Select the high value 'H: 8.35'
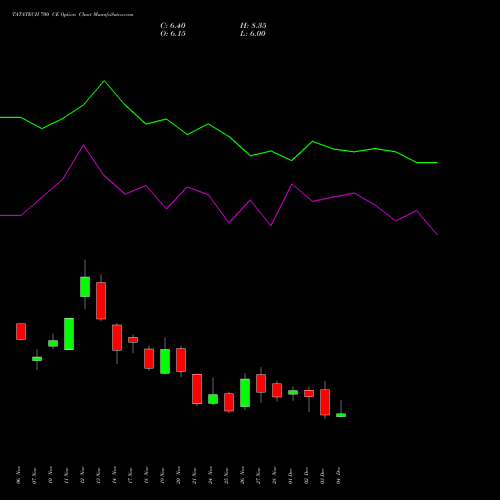Screen dimensions: 500x500 click(253, 26)
